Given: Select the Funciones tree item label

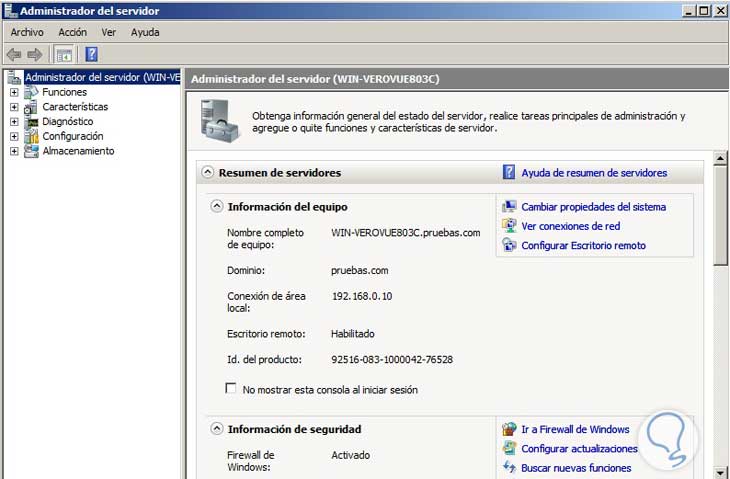Looking at the screenshot, I should point(64,92).
